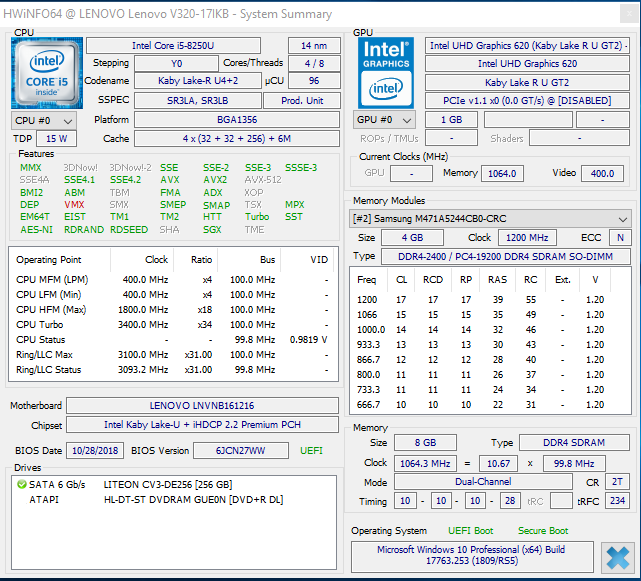Click the Cores/Threads 4 / 8 field
Viewport: 641px width, 581px height.
point(314,63)
